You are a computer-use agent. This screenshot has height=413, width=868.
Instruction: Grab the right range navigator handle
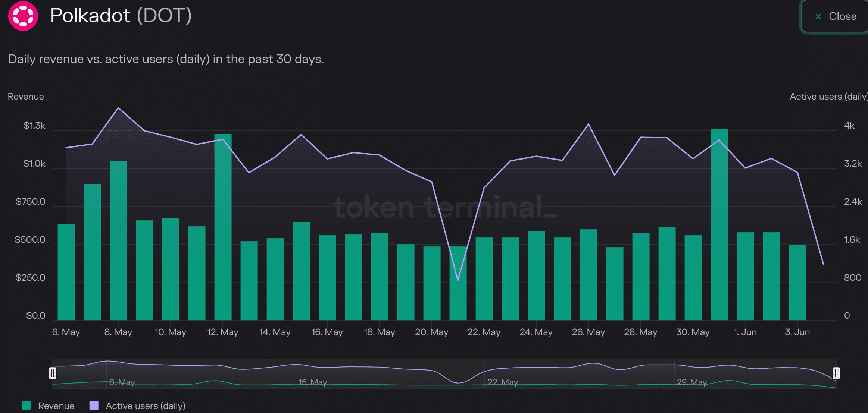click(x=836, y=373)
